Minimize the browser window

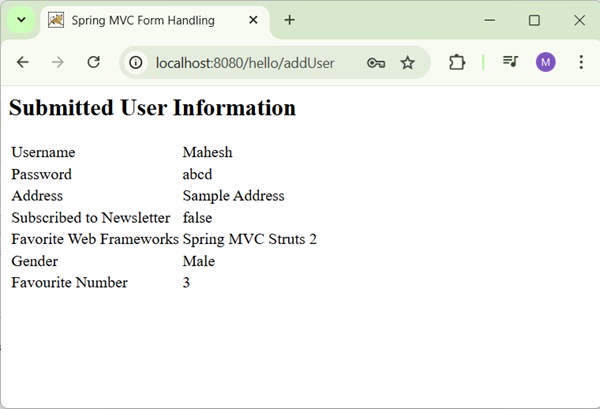pyautogui.click(x=489, y=20)
